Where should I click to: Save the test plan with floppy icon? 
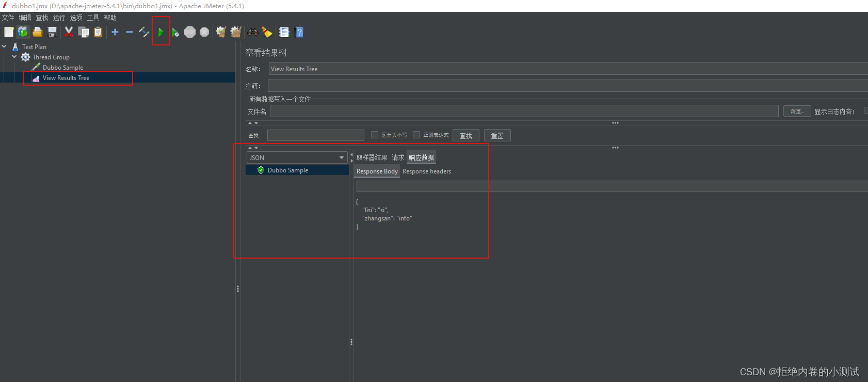[x=52, y=32]
